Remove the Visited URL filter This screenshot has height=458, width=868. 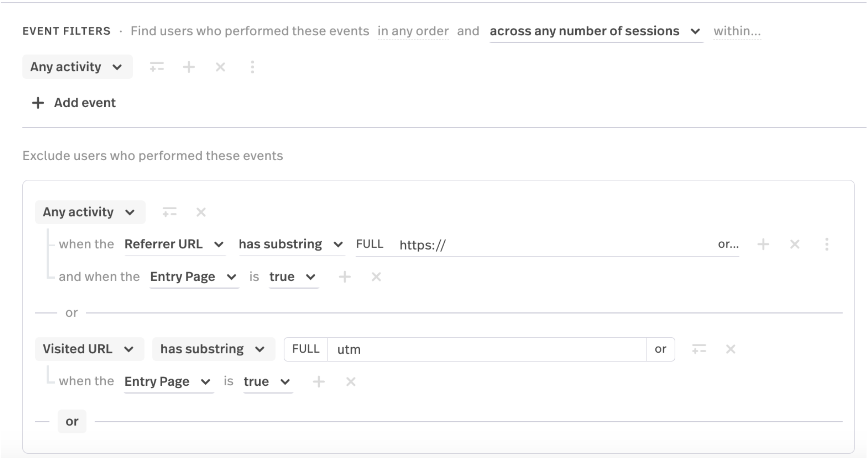(731, 349)
